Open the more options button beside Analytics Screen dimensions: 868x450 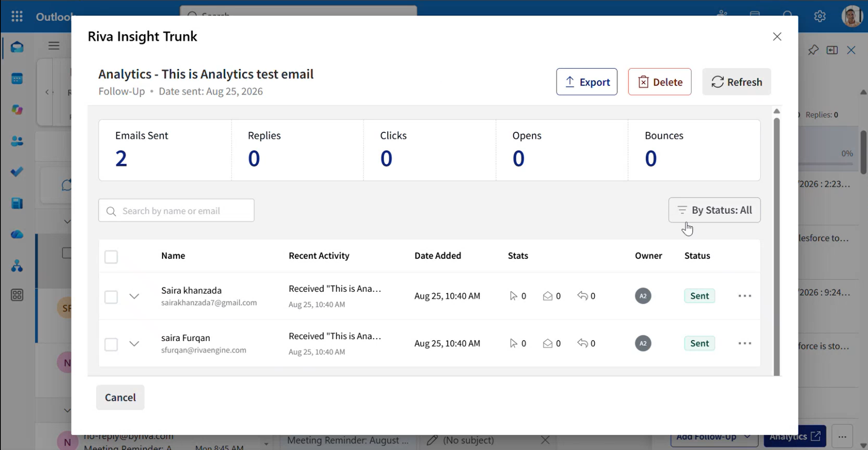click(x=842, y=436)
